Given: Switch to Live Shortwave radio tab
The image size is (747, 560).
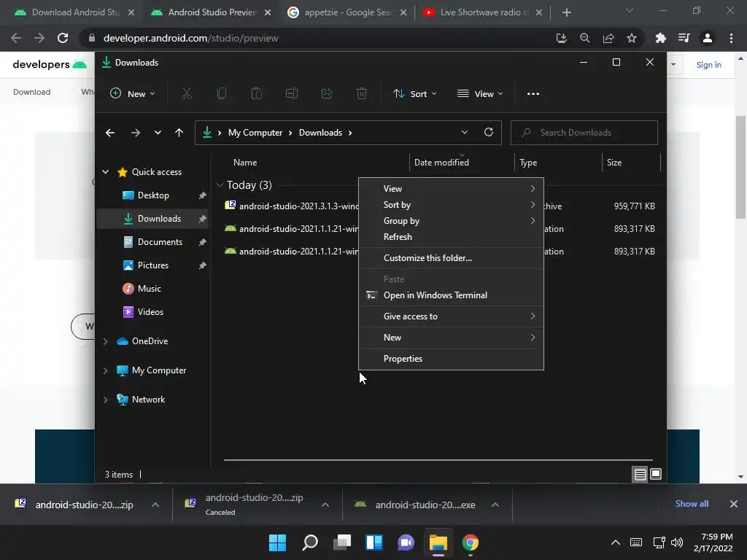Looking at the screenshot, I should click(x=481, y=12).
